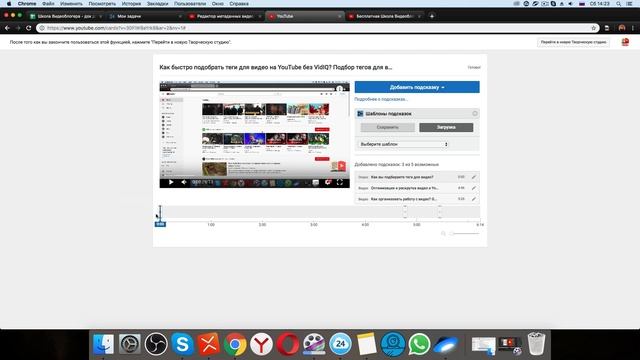Image resolution: width=640 pixels, height=360 pixels.
Task: Click the "Сохранить" template button
Action: (387, 127)
